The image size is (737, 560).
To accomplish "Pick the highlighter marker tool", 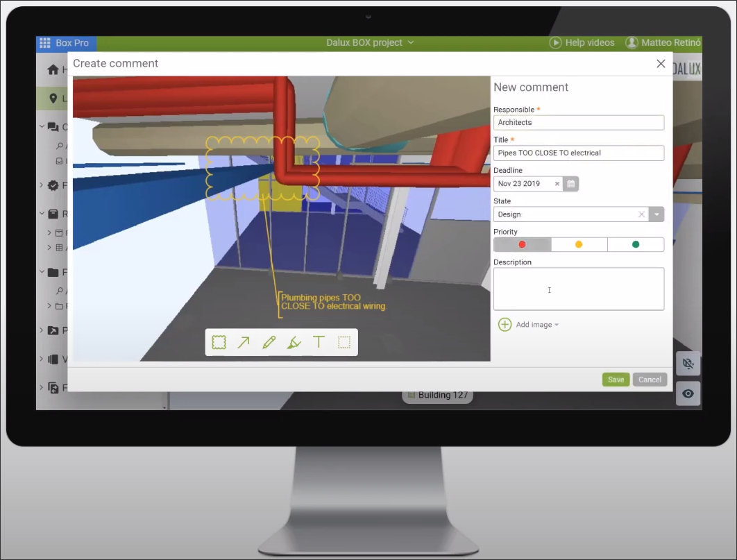I will pos(294,342).
